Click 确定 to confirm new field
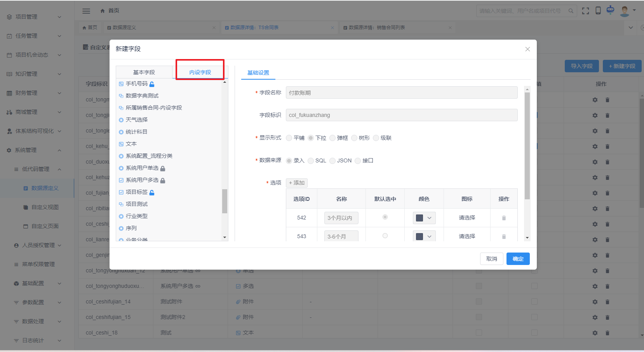Image resolution: width=644 pixels, height=352 pixels. tap(518, 259)
